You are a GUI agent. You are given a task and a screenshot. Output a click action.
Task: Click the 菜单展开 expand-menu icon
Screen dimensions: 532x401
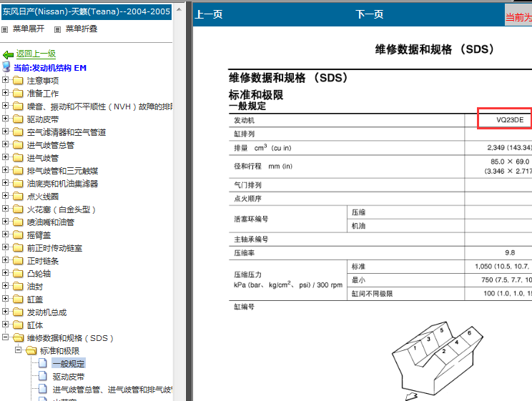5,29
